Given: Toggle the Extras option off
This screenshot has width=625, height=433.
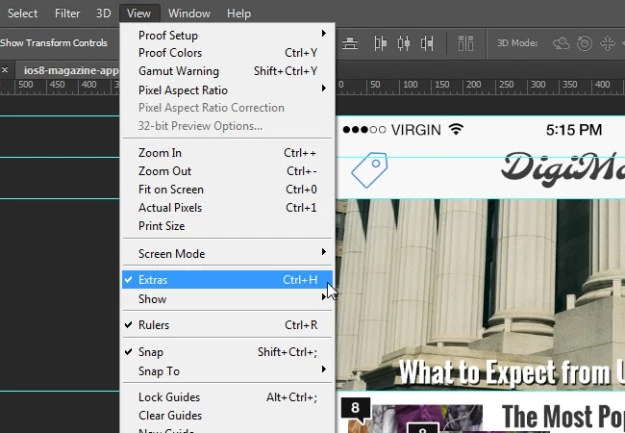Looking at the screenshot, I should (227, 279).
